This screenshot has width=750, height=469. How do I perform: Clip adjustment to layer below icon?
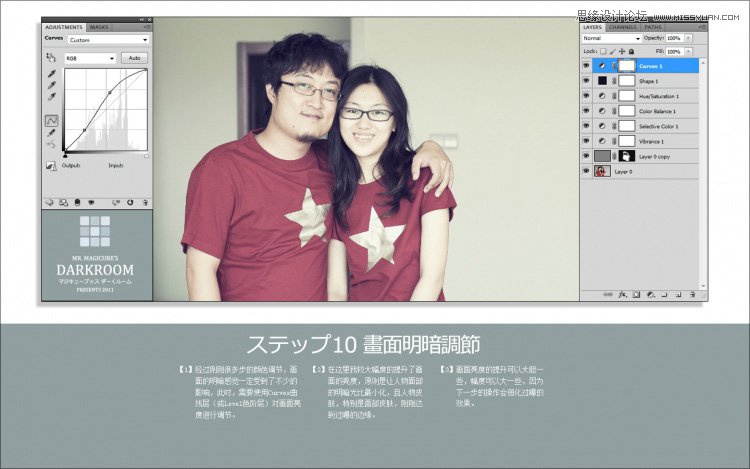coord(77,203)
